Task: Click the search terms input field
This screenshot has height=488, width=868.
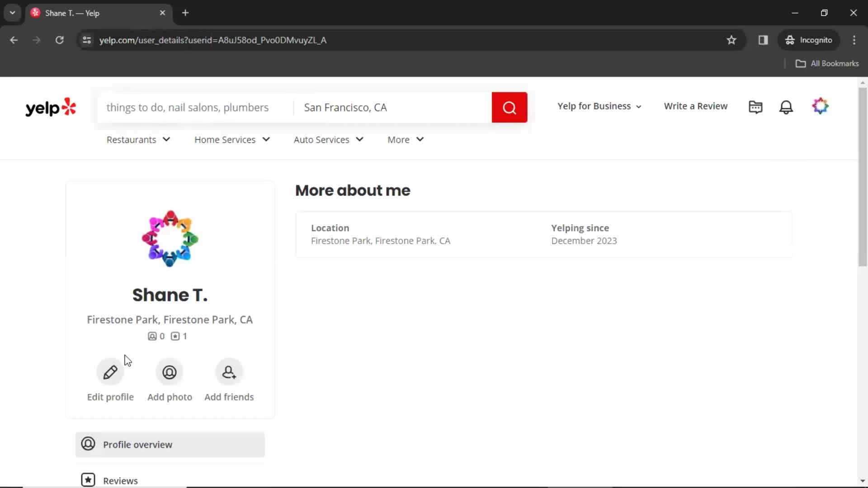Action: tap(194, 108)
